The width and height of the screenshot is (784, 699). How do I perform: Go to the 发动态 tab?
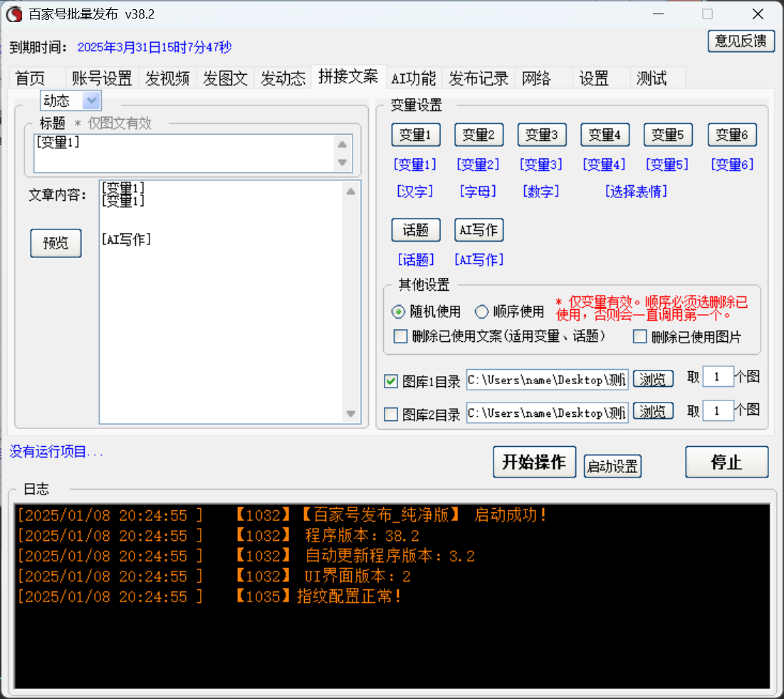click(x=283, y=78)
